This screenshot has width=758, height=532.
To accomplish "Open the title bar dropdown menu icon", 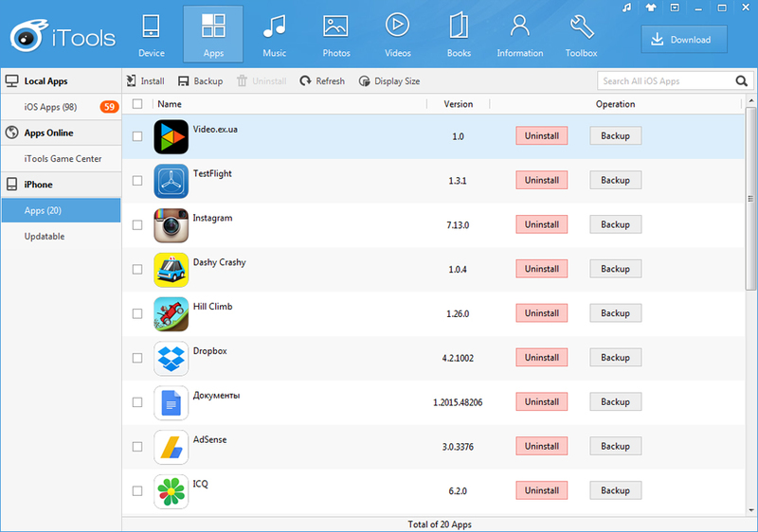I will [x=675, y=8].
